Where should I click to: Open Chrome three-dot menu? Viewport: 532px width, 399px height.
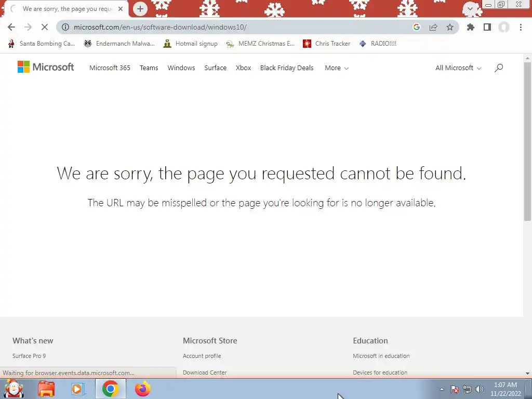tap(521, 27)
